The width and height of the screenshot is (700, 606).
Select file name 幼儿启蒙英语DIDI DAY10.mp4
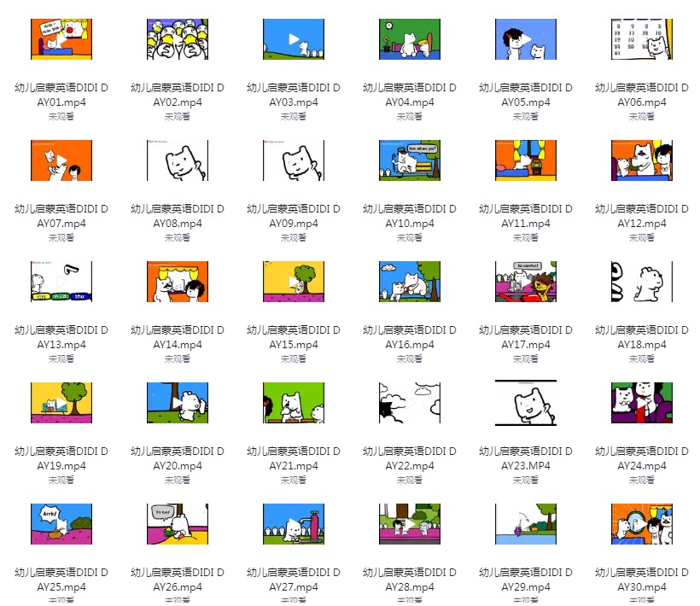coord(410,216)
